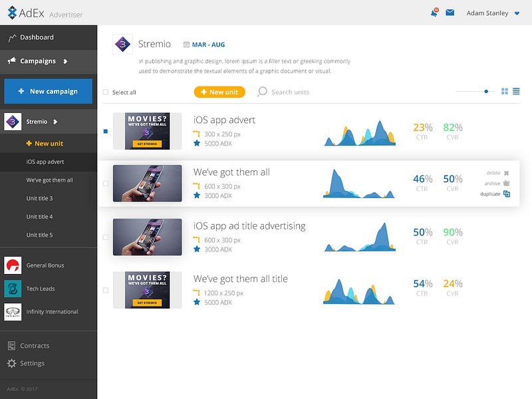532x399 pixels.
Task: Uncheck the iOS app advert checkbox
Action: tap(106, 131)
